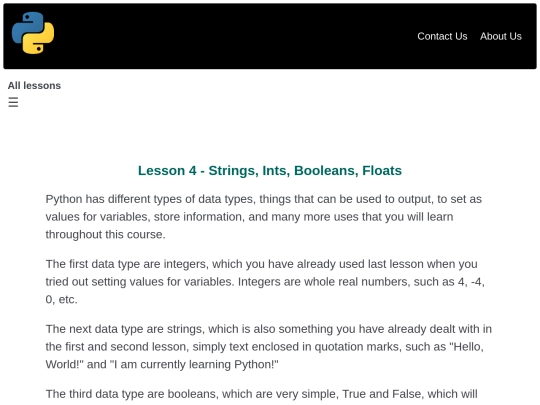The height and width of the screenshot is (405, 540).
Task: Click the black header navigation bar background
Action: tap(236, 36)
